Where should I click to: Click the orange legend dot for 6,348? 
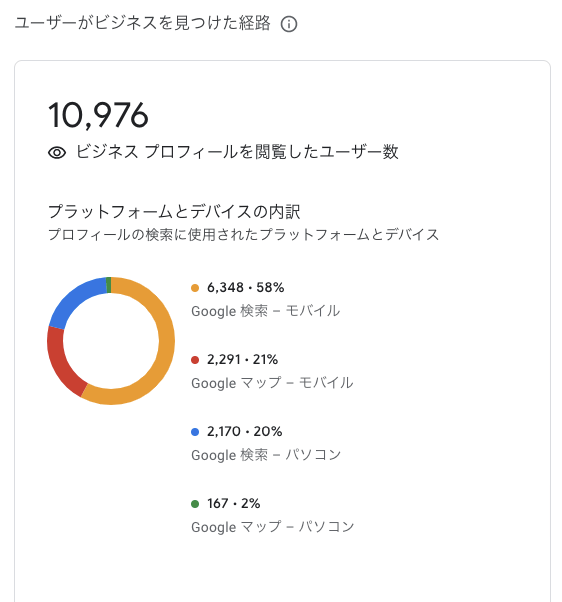(x=195, y=288)
